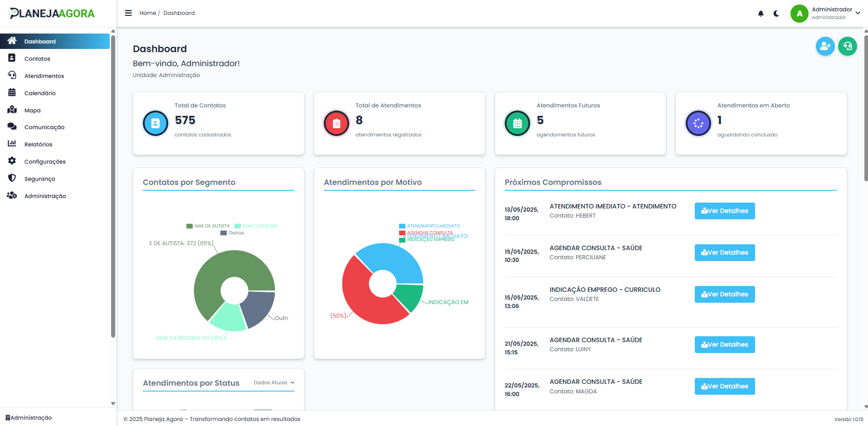The image size is (868, 426).
Task: Click the green new-atendimento headset button
Action: (848, 46)
